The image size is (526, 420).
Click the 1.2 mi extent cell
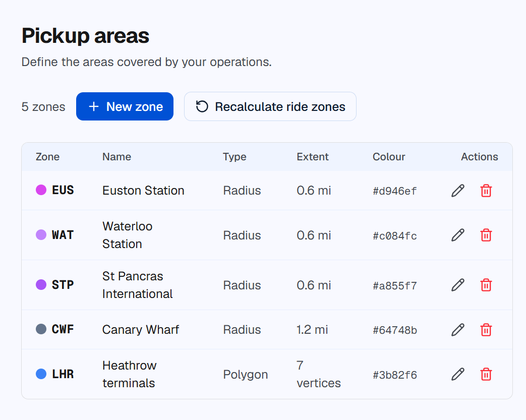click(312, 330)
